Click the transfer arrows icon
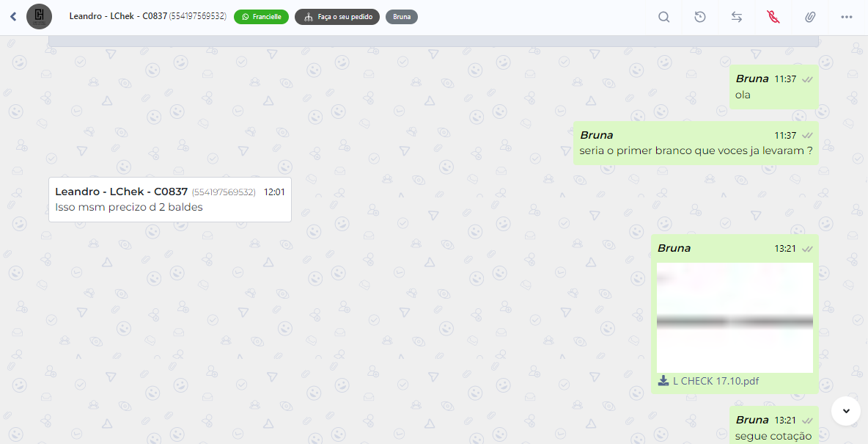Screen dimensions: 868x444 click(737, 17)
